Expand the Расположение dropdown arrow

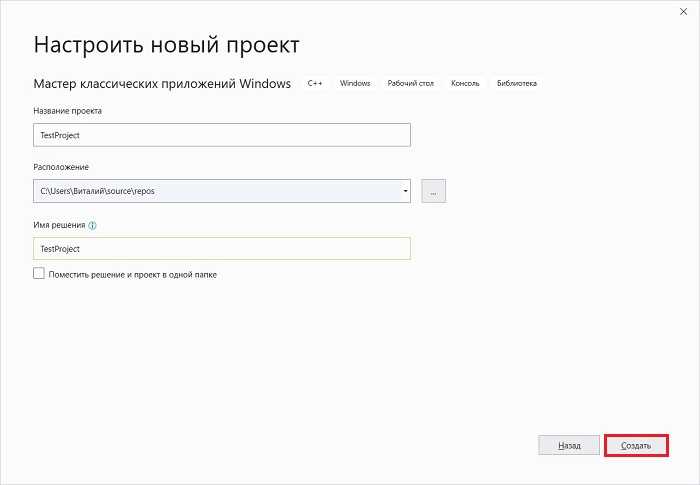pyautogui.click(x=405, y=190)
